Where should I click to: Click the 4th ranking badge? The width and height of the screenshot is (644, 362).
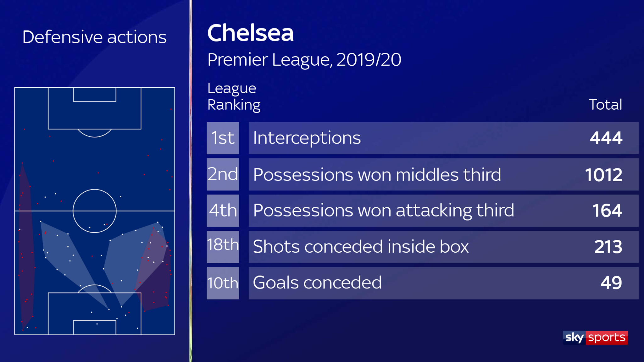tap(223, 211)
